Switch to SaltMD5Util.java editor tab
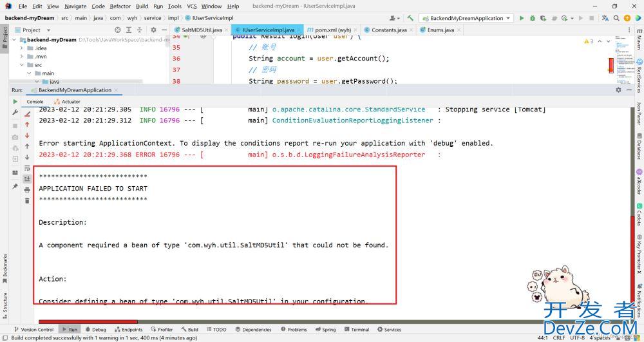Screen dimensions: 644x342 tap(201, 30)
